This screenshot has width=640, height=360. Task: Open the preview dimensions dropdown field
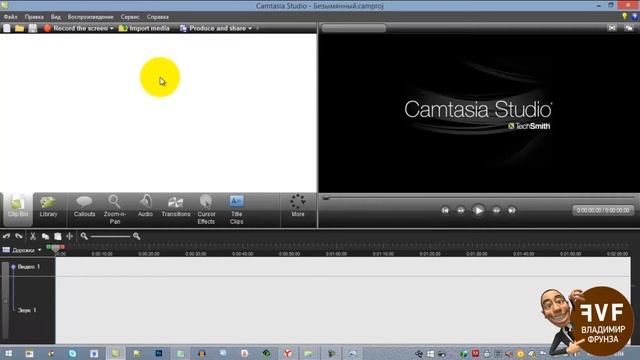tap(353, 28)
